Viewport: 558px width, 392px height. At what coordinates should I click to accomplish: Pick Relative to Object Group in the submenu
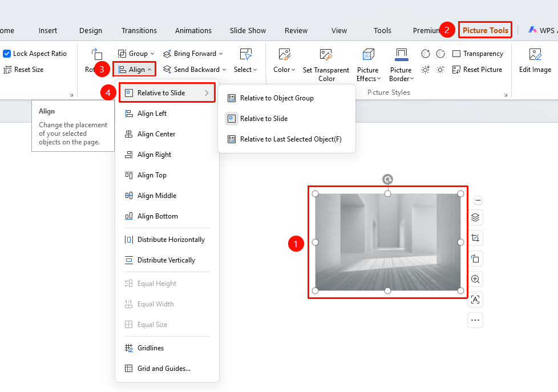(286, 98)
